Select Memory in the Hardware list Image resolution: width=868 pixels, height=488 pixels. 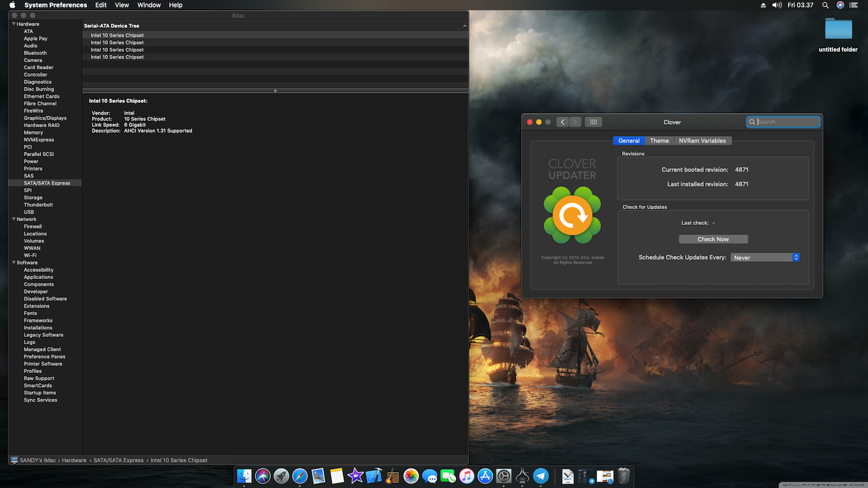pos(34,133)
